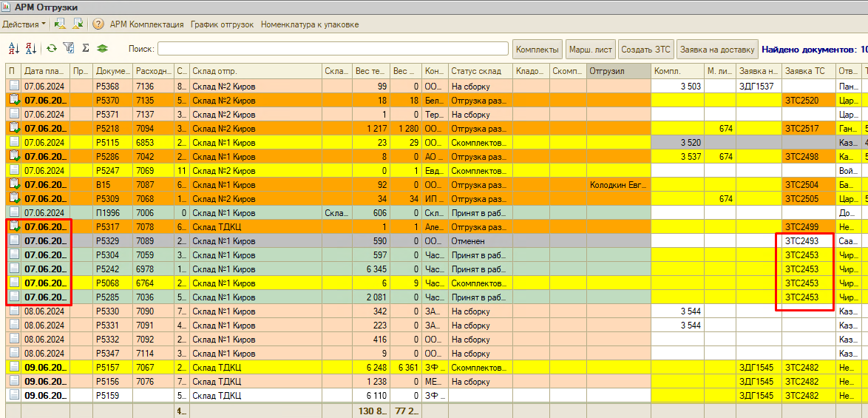Open the filter settings funnel icon

click(x=69, y=49)
